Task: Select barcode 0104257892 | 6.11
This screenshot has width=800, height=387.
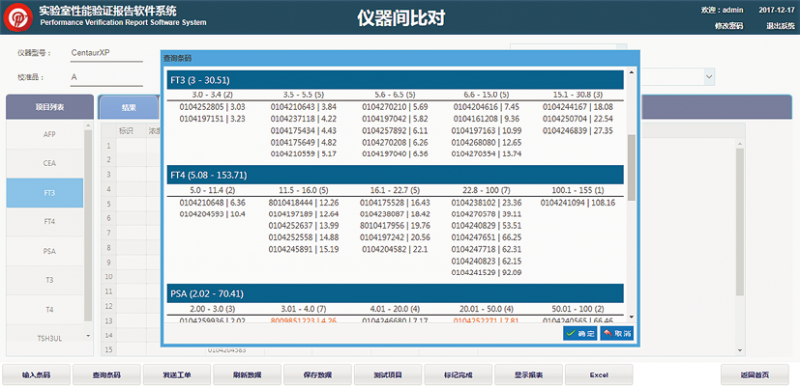Action: [x=395, y=131]
